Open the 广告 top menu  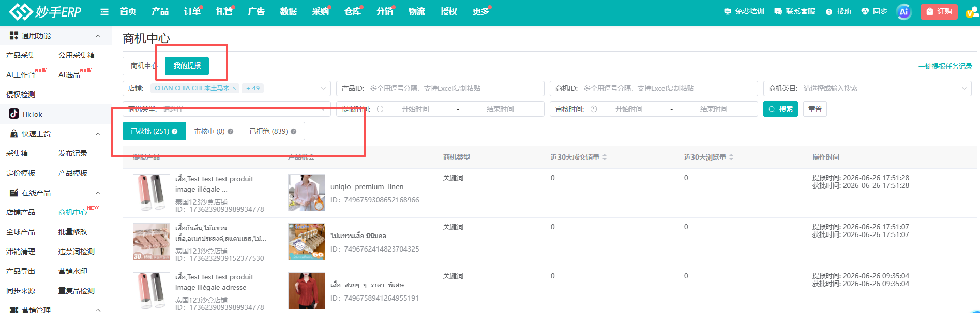tap(257, 11)
